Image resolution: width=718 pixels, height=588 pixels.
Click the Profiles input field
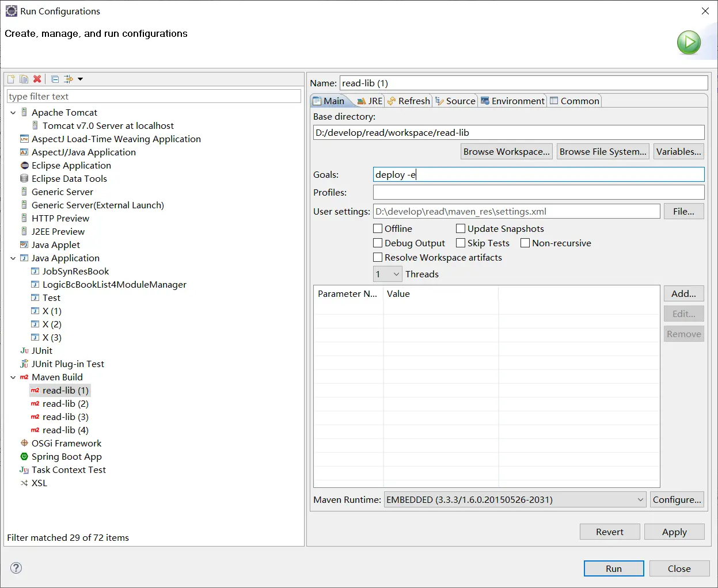[538, 192]
